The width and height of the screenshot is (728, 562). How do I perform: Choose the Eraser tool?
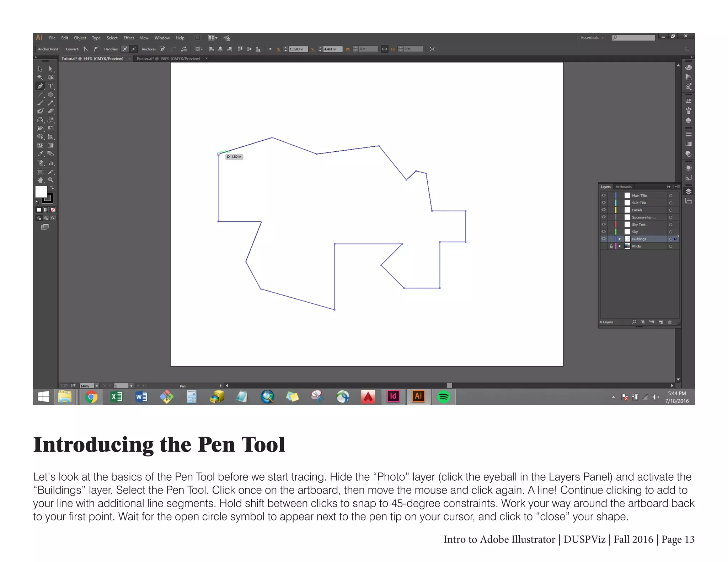tap(50, 111)
